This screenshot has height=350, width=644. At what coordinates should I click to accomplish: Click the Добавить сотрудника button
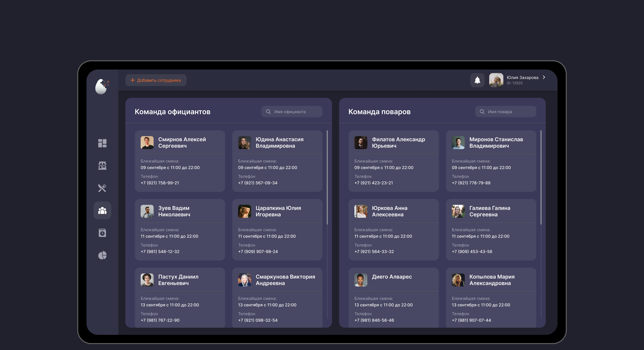tap(156, 80)
